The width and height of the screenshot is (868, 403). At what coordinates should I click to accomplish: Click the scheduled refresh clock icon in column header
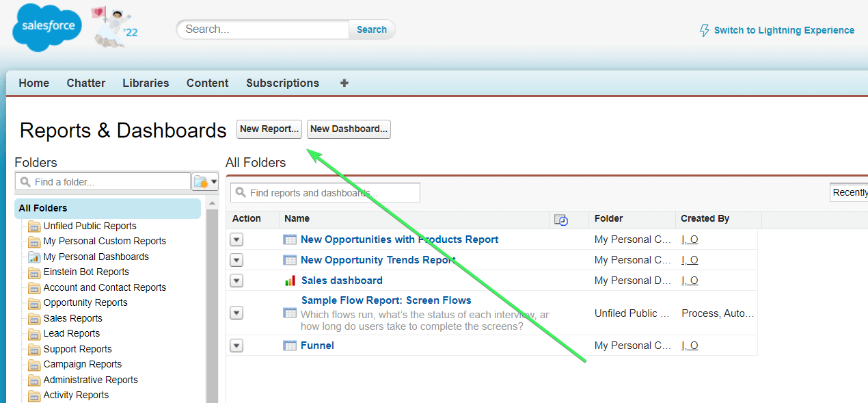(x=561, y=220)
